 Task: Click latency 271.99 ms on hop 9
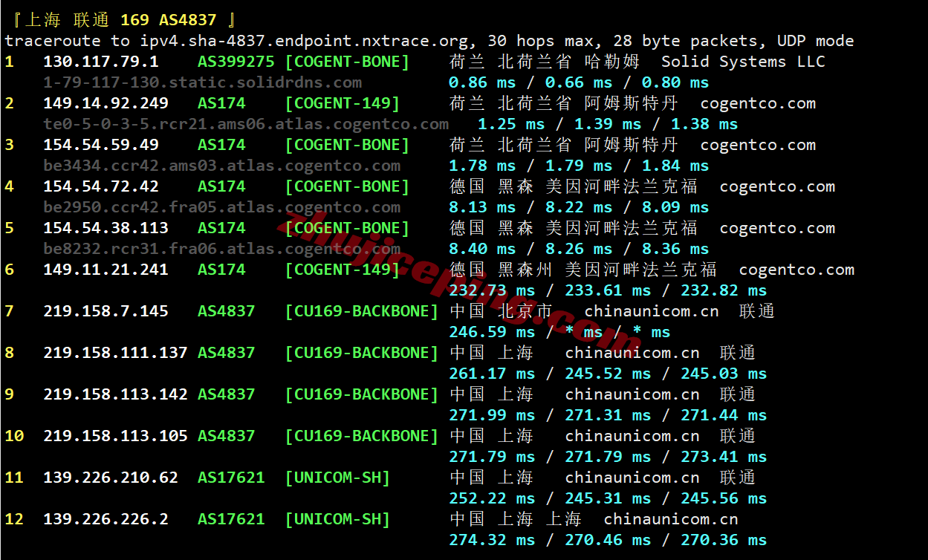pyautogui.click(x=492, y=415)
